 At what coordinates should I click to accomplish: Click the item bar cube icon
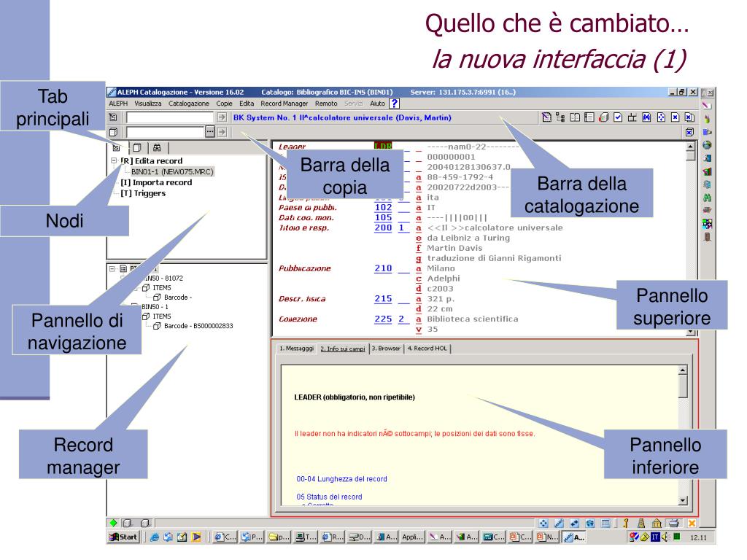click(x=113, y=132)
